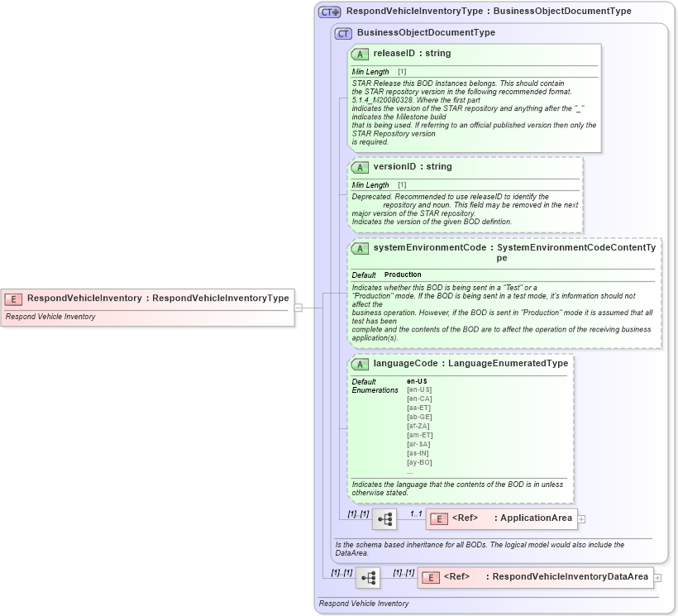Select the sequence compositor icon before RespondVehicleInventoryDataArea

(366, 575)
